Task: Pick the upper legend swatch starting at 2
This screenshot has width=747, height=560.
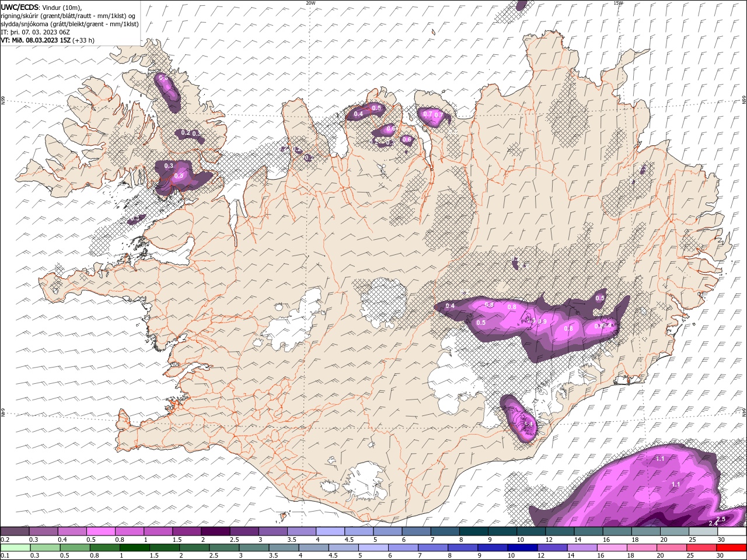Action: (x=215, y=531)
